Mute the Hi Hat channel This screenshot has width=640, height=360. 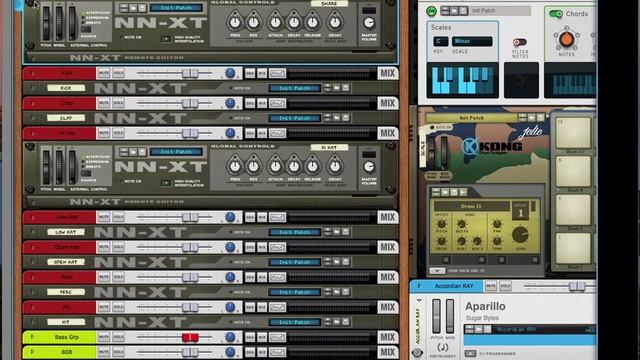pos(104,133)
